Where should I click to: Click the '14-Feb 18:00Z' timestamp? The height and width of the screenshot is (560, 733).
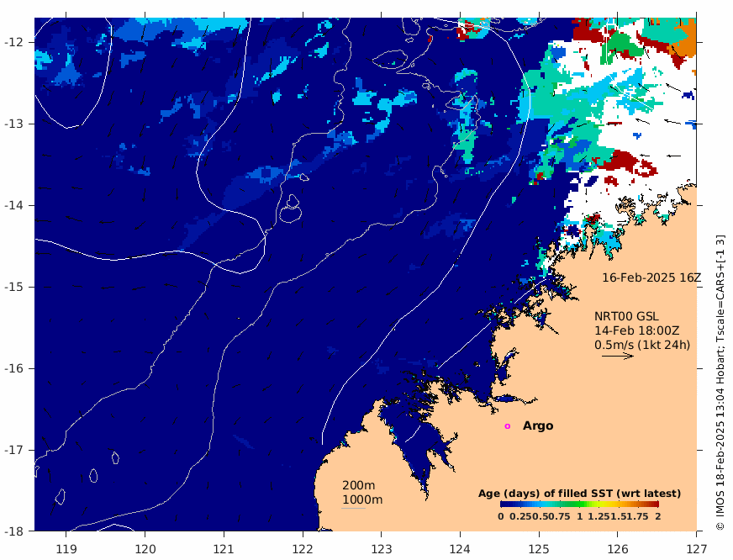coord(636,330)
